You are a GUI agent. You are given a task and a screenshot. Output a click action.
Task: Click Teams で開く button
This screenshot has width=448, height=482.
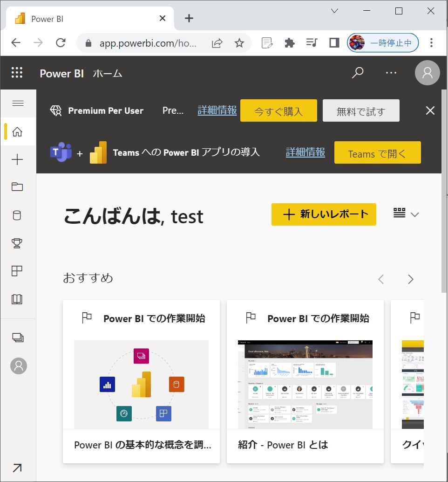(377, 152)
